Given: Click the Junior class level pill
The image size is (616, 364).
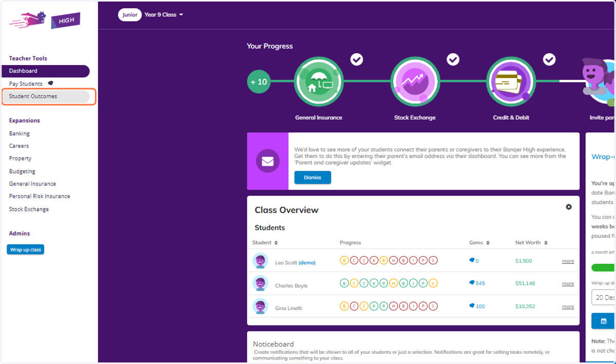Looking at the screenshot, I should (x=130, y=15).
